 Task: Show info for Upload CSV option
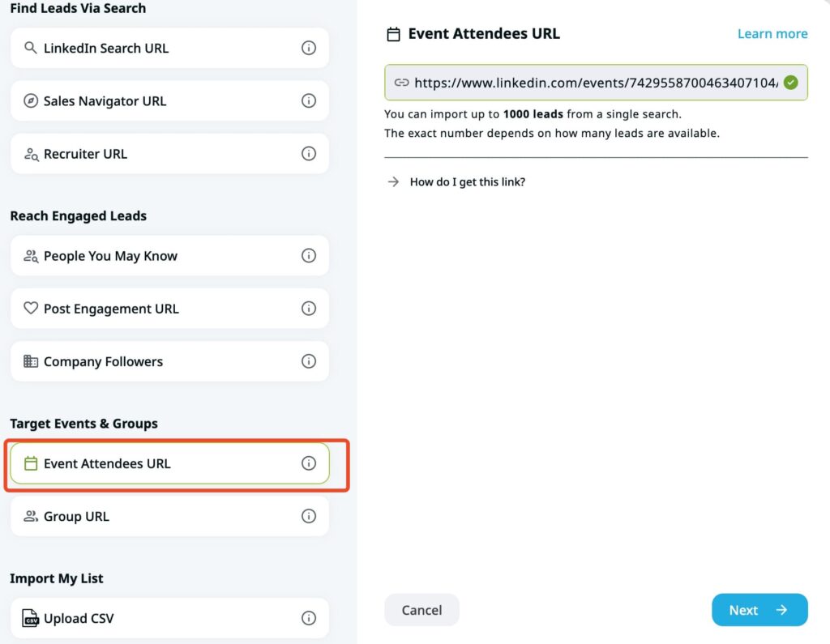point(308,618)
